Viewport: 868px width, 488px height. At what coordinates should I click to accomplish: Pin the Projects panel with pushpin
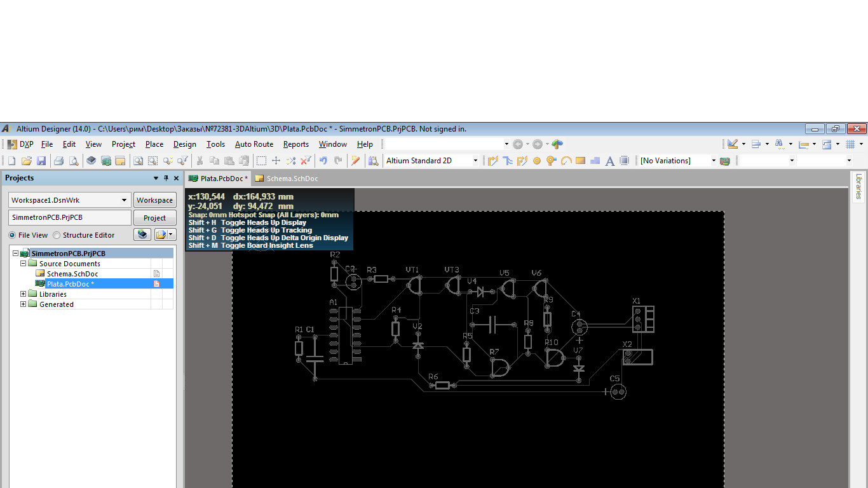[166, 179]
